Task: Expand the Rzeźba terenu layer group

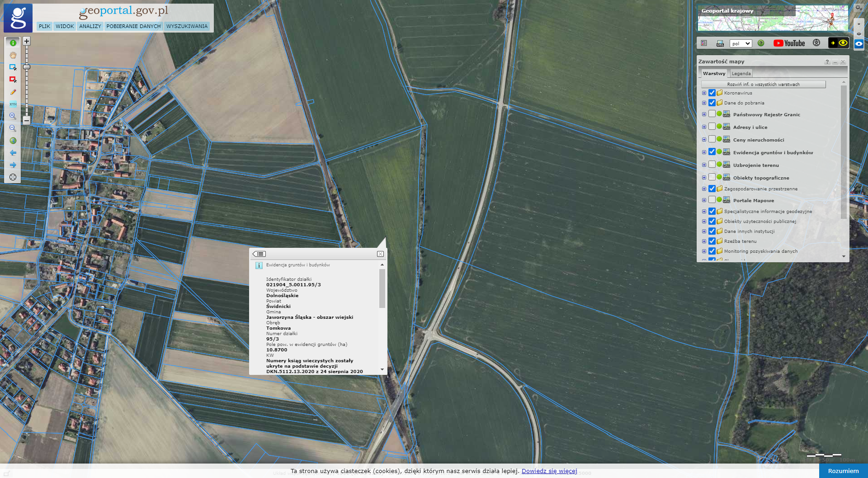Action: pos(704,241)
